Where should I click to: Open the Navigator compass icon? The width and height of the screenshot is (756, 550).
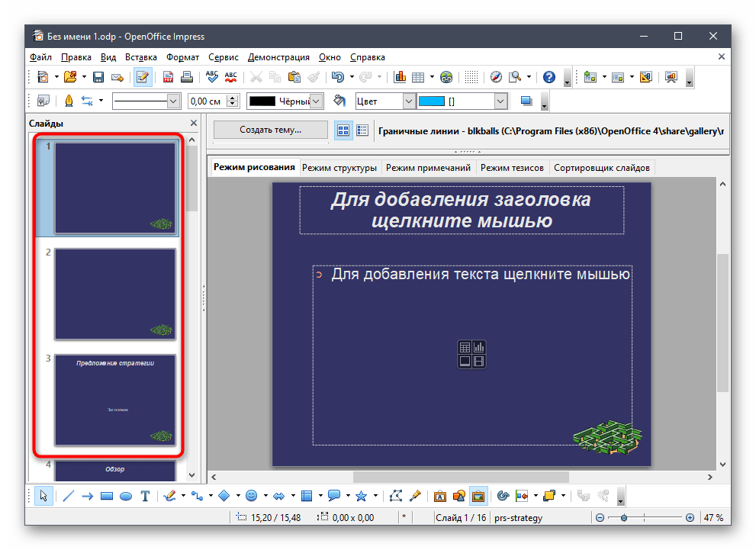(x=496, y=77)
